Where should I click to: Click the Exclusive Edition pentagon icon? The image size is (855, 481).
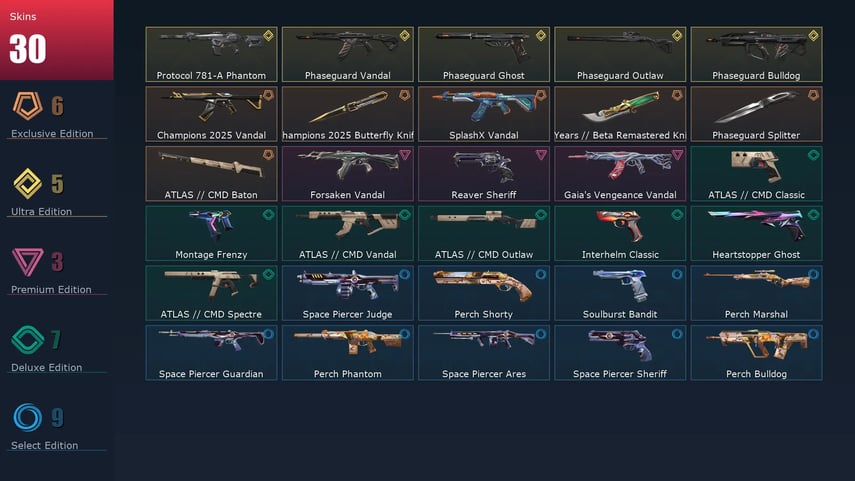(27, 105)
